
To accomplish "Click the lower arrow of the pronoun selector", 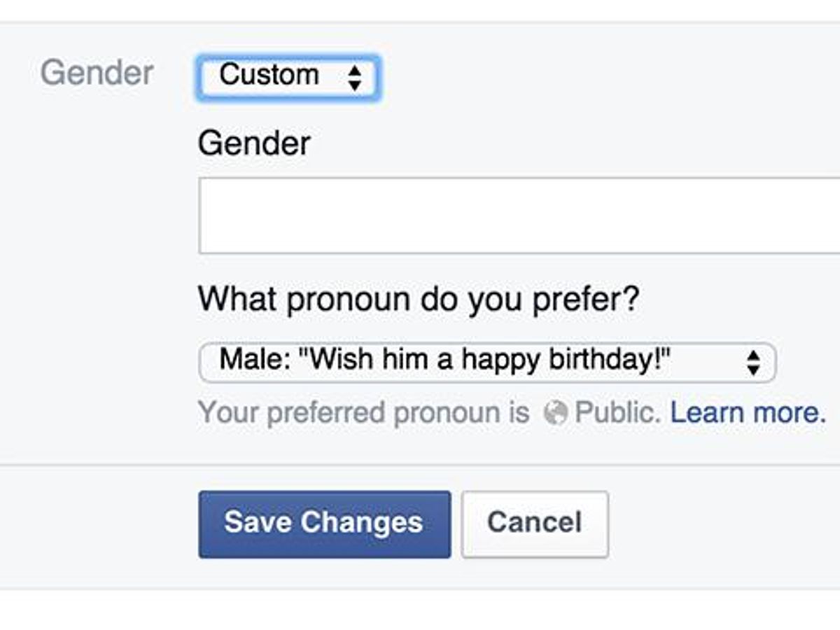I will coord(753,370).
